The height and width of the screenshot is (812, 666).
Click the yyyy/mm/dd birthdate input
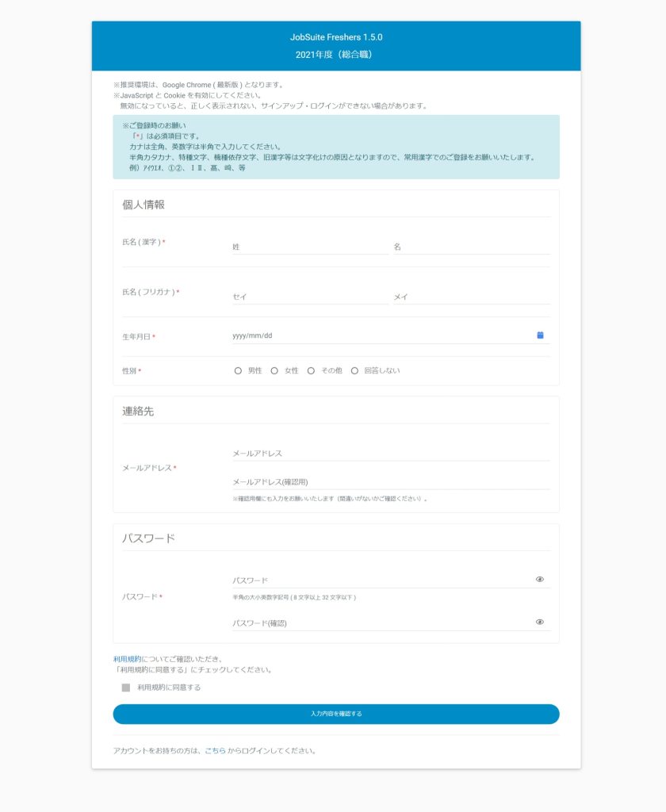pos(381,335)
